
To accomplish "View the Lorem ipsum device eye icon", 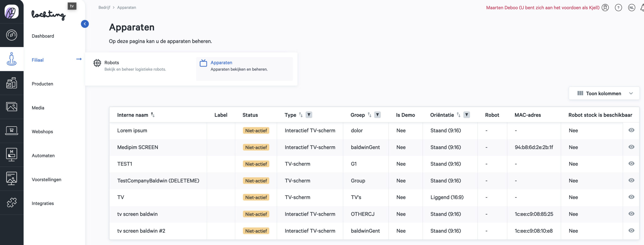I will (631, 130).
